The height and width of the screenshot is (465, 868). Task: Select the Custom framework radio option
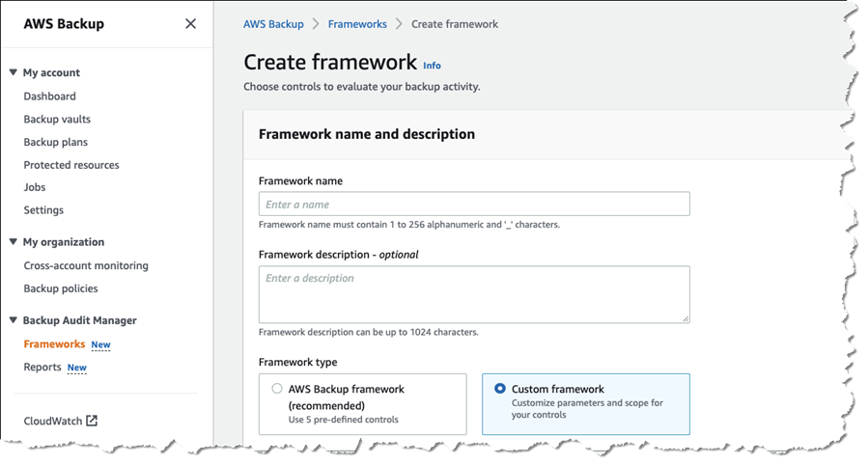(x=500, y=389)
